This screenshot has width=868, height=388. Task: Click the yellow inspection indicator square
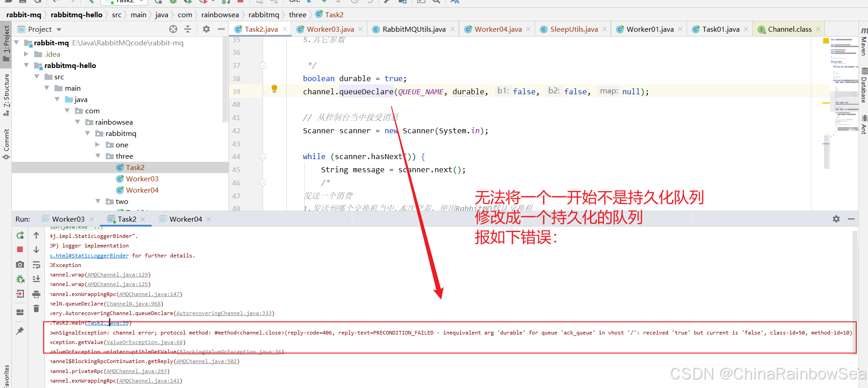point(826,41)
